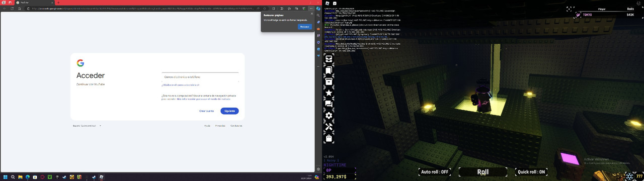644x181 pixels.
Task: Click the email or phone input field
Action: coord(200,77)
